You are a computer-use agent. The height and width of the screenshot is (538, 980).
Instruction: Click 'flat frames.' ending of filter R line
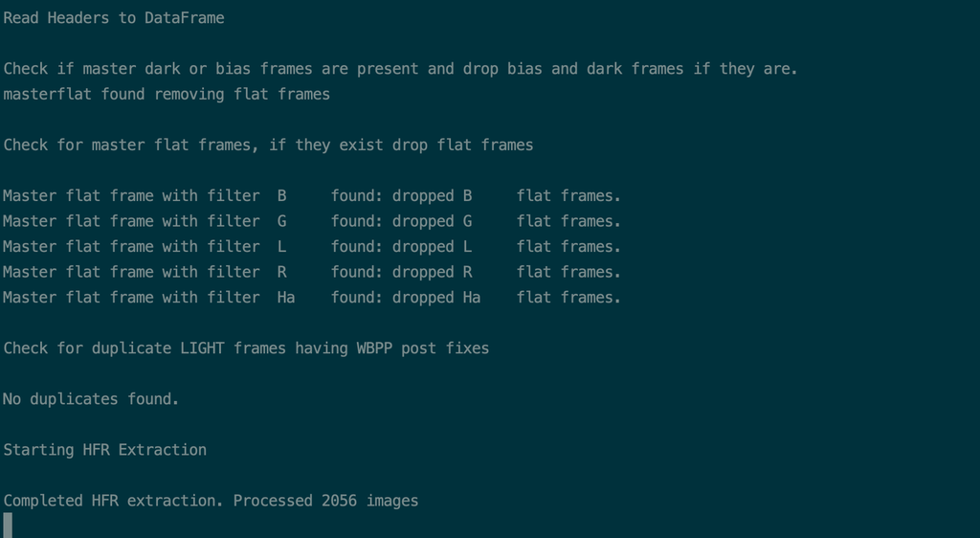click(x=568, y=273)
